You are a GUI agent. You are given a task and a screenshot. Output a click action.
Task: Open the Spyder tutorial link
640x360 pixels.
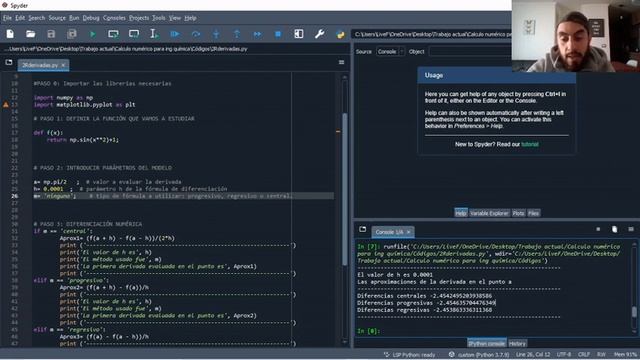click(530, 144)
